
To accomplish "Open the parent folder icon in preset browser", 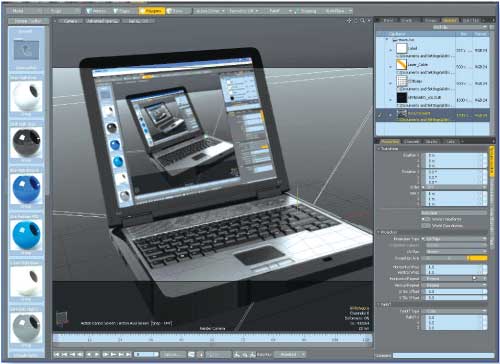I will [26, 50].
